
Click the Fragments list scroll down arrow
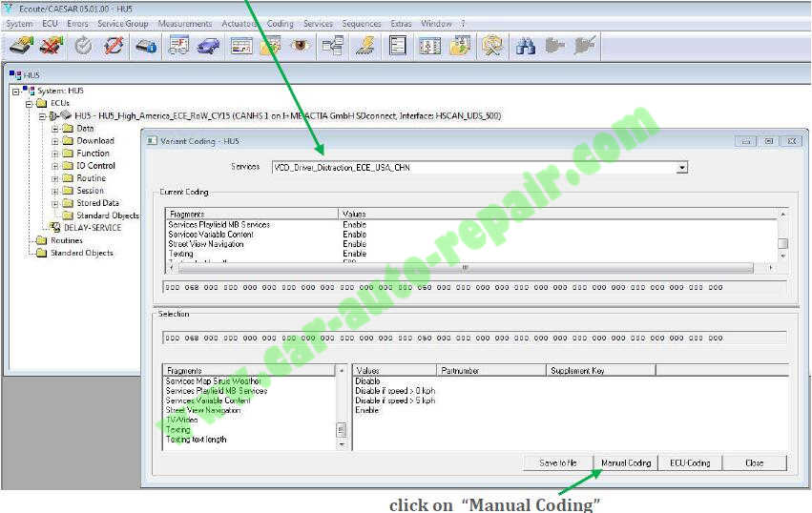pos(342,444)
